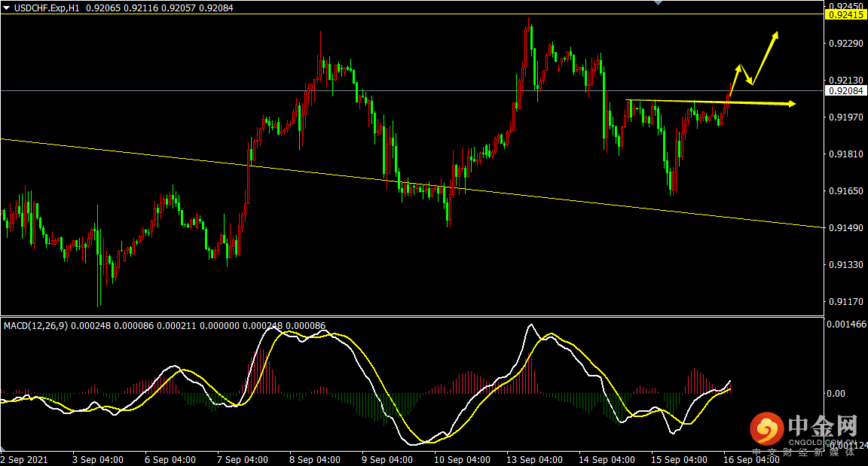Screen dimensions: 868x466
Task: Click the gray chart shift triangle on top edge
Action: click(x=661, y=3)
